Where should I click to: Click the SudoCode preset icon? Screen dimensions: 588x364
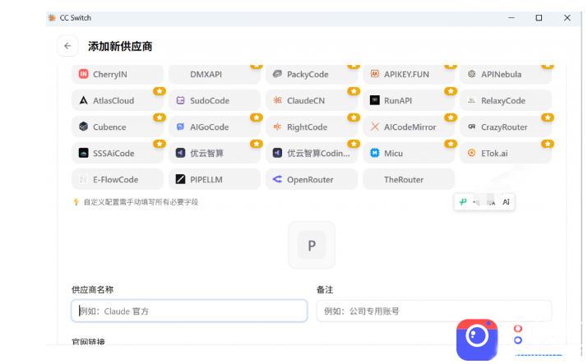pos(180,100)
